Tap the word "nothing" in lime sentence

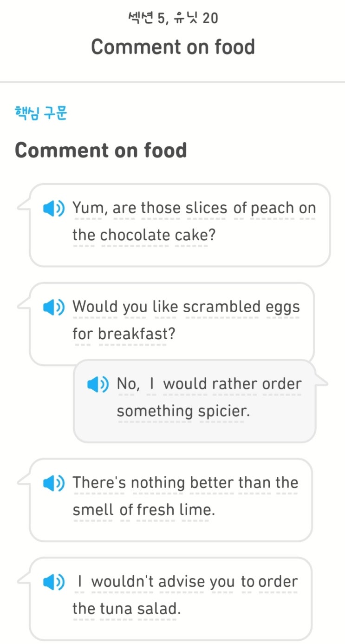point(158,483)
